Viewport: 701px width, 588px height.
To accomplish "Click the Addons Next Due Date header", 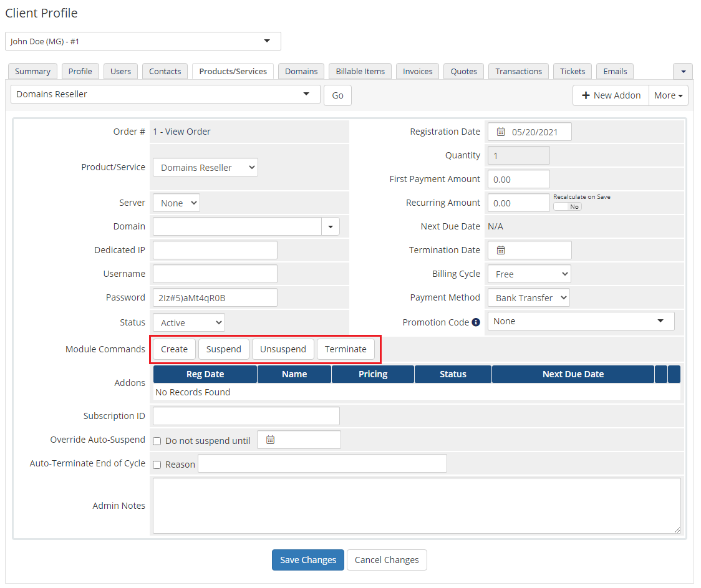I will coord(573,374).
